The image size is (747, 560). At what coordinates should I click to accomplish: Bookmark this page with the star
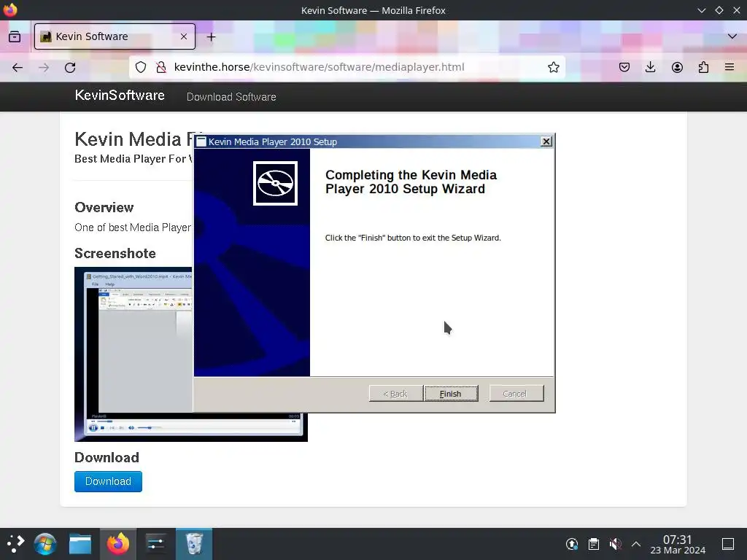[553, 67]
